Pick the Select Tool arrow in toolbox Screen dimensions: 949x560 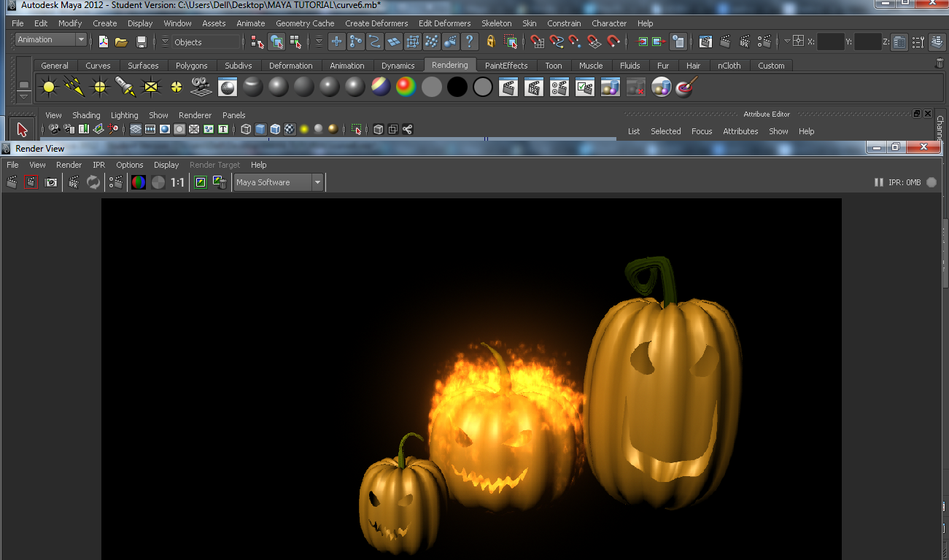point(22,130)
